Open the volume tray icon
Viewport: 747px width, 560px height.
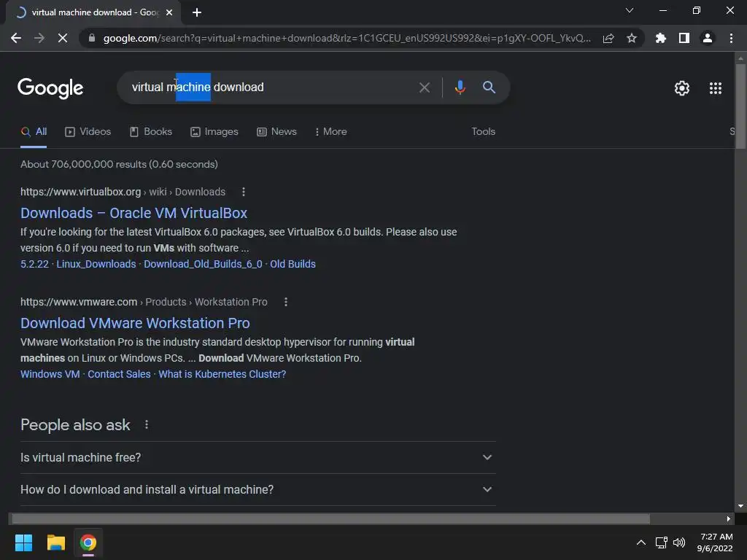tap(679, 542)
